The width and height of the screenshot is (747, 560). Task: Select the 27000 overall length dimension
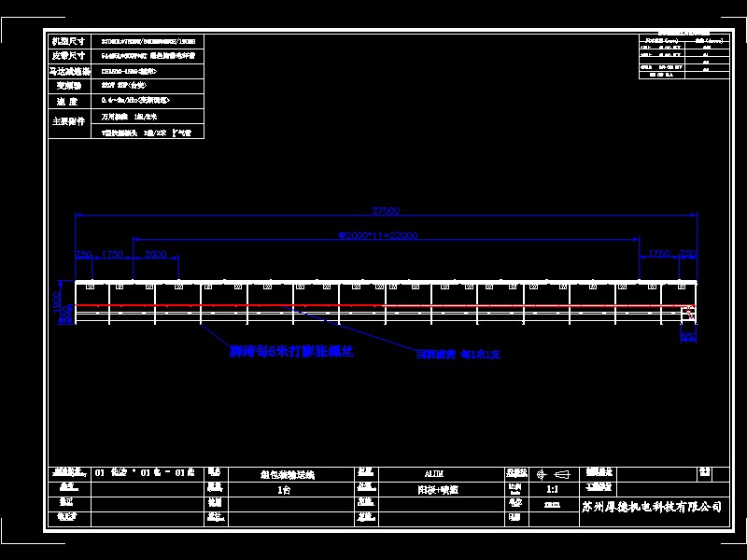tap(386, 210)
